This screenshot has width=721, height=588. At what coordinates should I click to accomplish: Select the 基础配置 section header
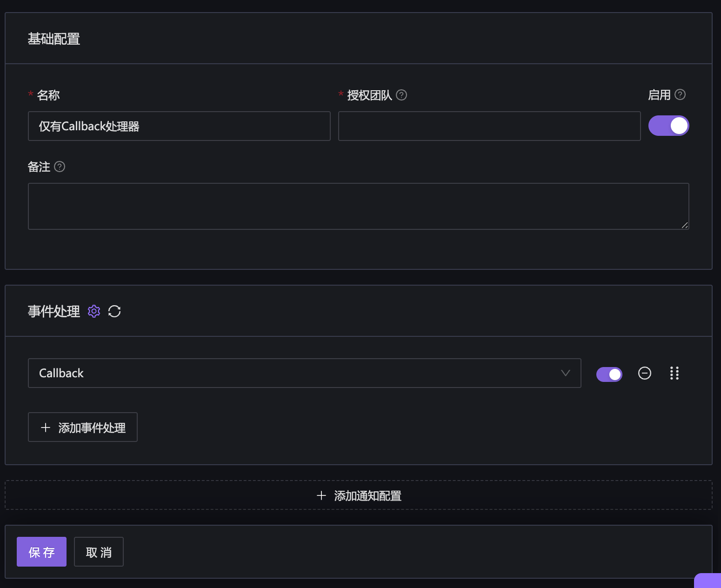coord(53,39)
